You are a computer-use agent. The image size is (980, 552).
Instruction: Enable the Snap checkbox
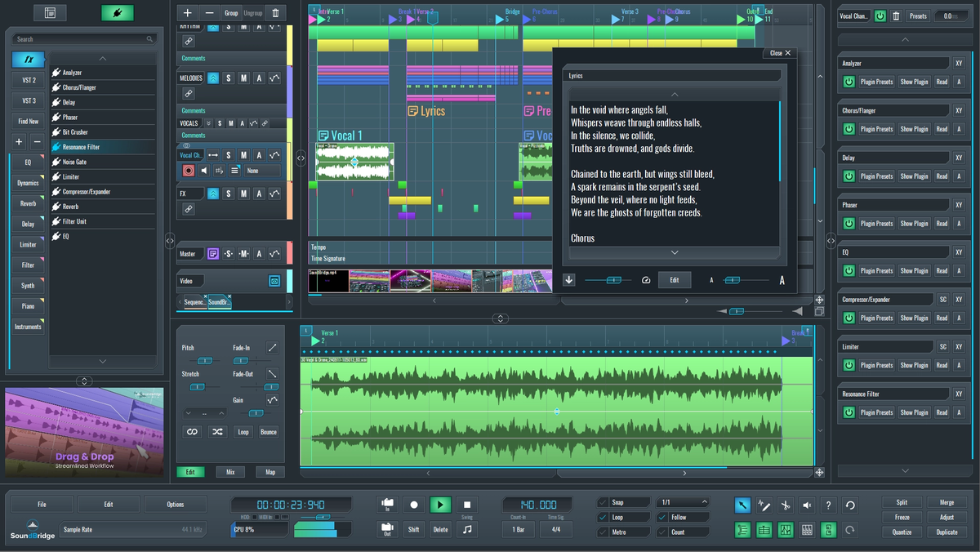(603, 502)
